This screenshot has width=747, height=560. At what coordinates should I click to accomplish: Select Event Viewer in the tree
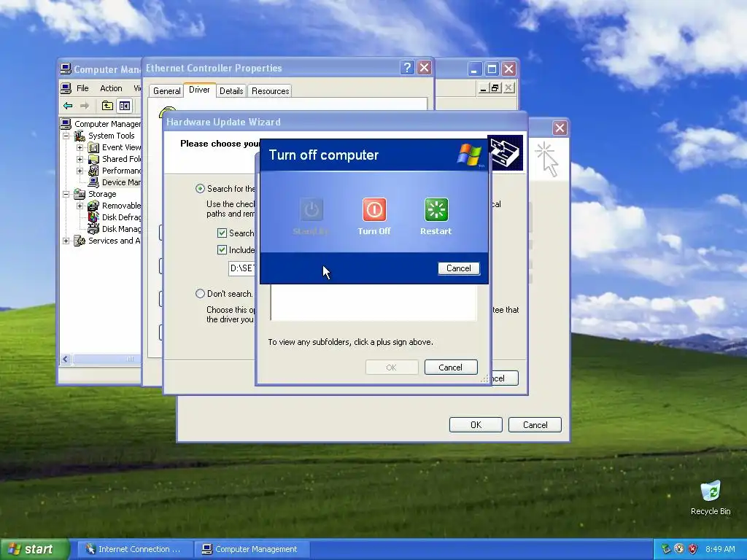tap(121, 147)
